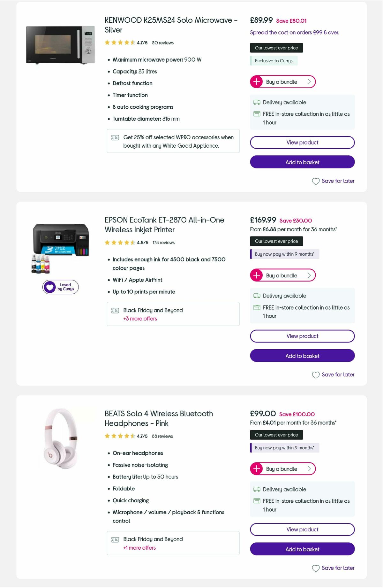Expand +1 more offers for the Beats headphones
The width and height of the screenshot is (383, 588).
139,548
